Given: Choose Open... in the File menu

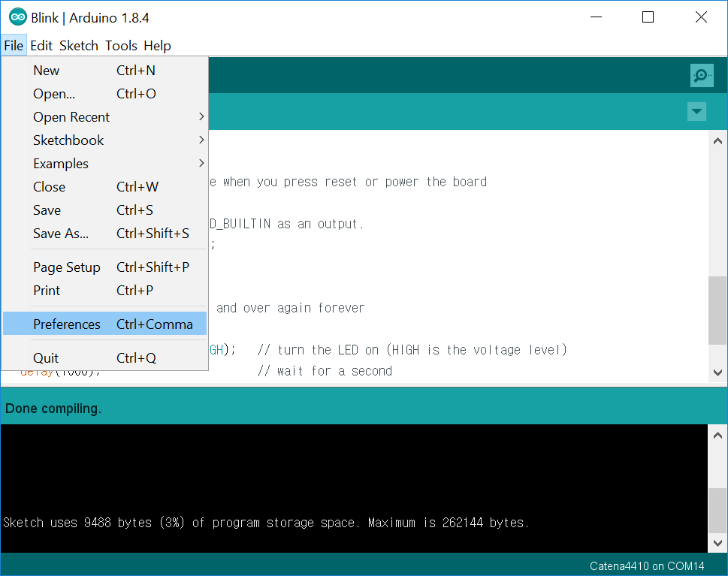Looking at the screenshot, I should click(104, 94).
